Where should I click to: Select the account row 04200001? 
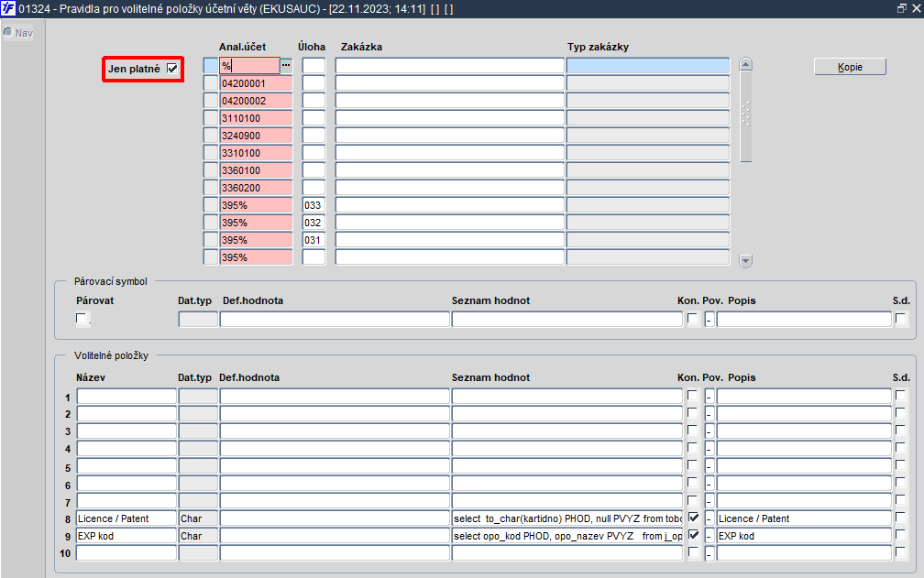click(257, 83)
